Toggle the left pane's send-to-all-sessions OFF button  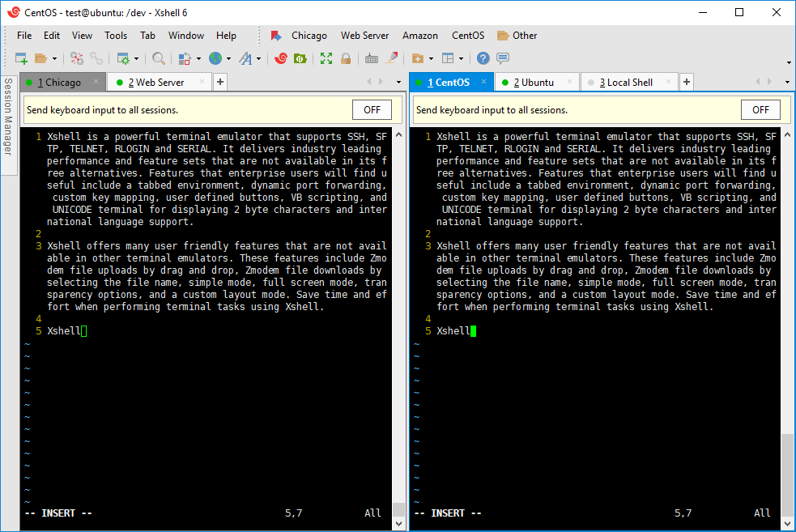point(372,110)
